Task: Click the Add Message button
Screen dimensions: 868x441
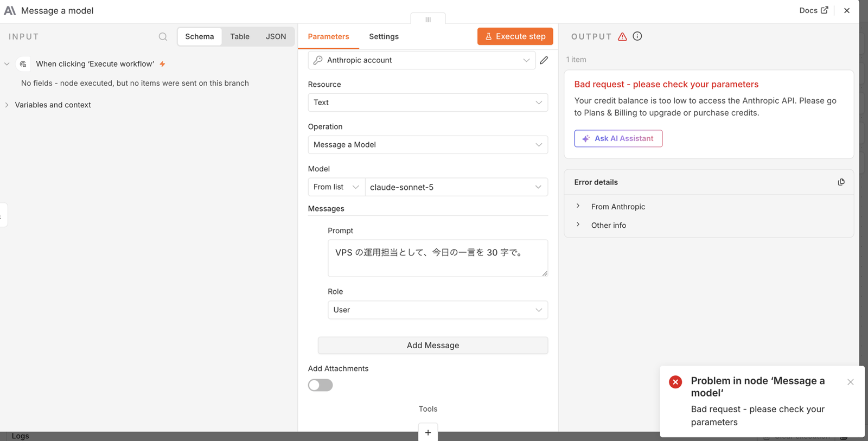Action: pyautogui.click(x=433, y=346)
